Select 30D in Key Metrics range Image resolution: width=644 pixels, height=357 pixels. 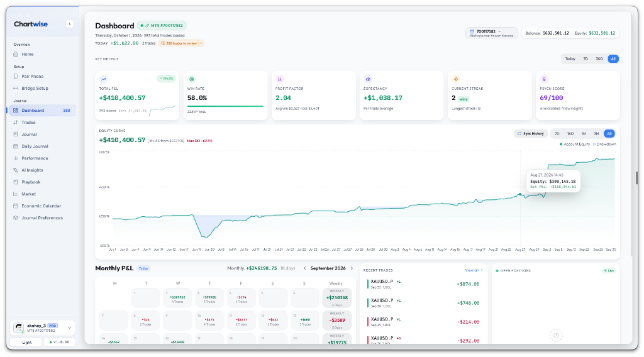tap(599, 58)
